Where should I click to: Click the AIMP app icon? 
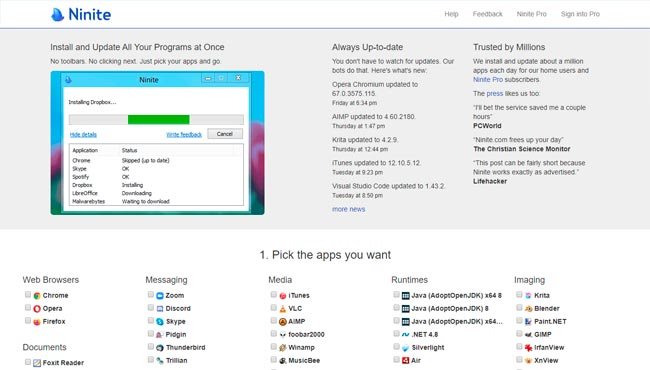(283, 322)
